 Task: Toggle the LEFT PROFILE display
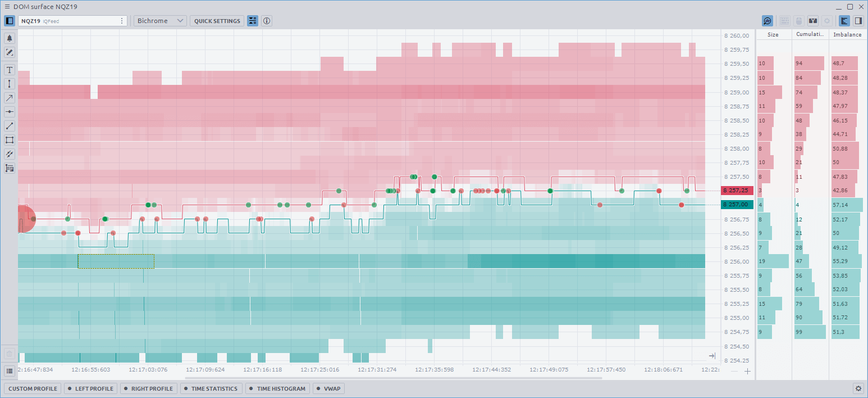pos(90,388)
